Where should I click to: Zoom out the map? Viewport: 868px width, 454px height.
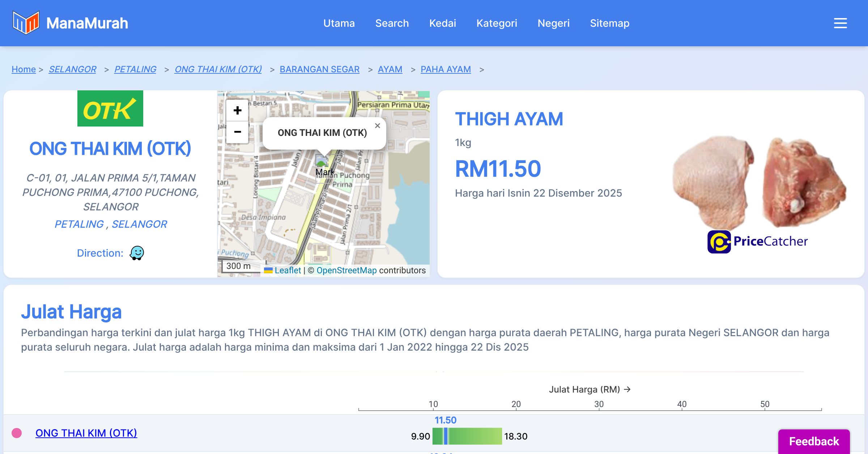pyautogui.click(x=237, y=132)
